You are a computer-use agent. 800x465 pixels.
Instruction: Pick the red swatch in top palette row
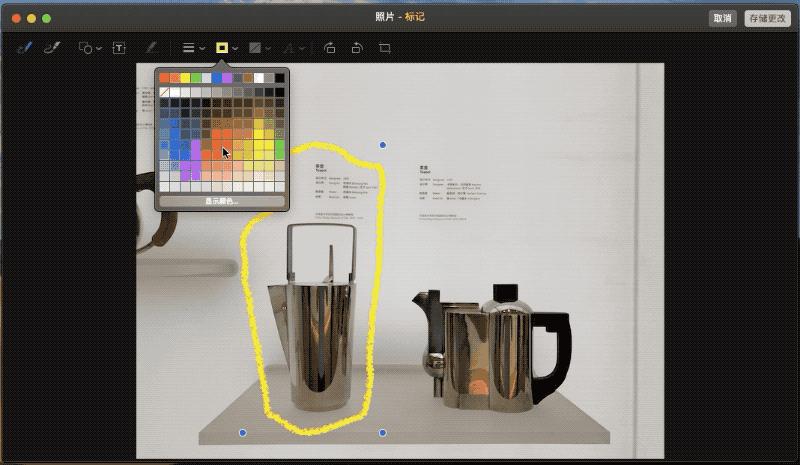pyautogui.click(x=164, y=78)
